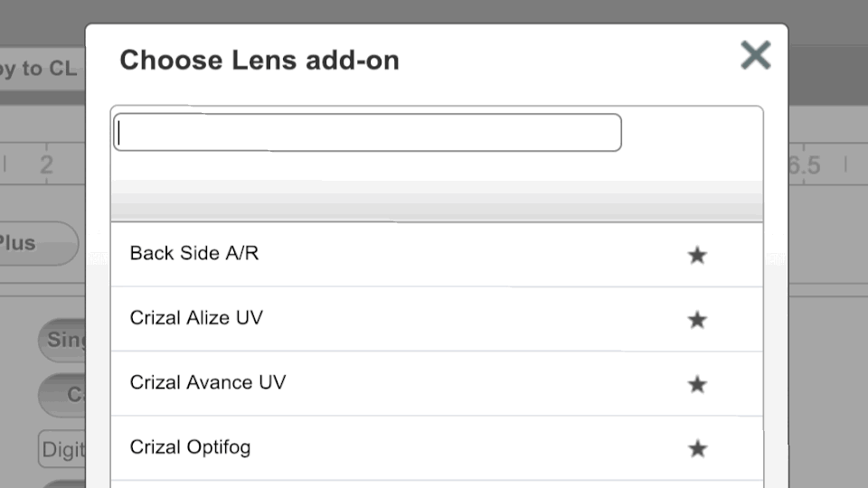Star the Crizal Alize UV add-on
Screen dimensions: 868x488
696,320
